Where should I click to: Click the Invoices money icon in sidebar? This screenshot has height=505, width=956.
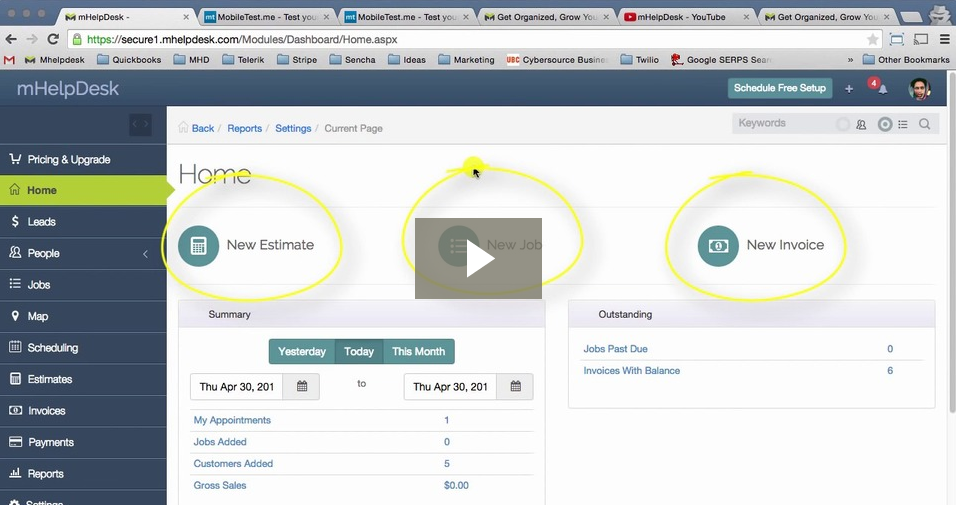coord(15,410)
